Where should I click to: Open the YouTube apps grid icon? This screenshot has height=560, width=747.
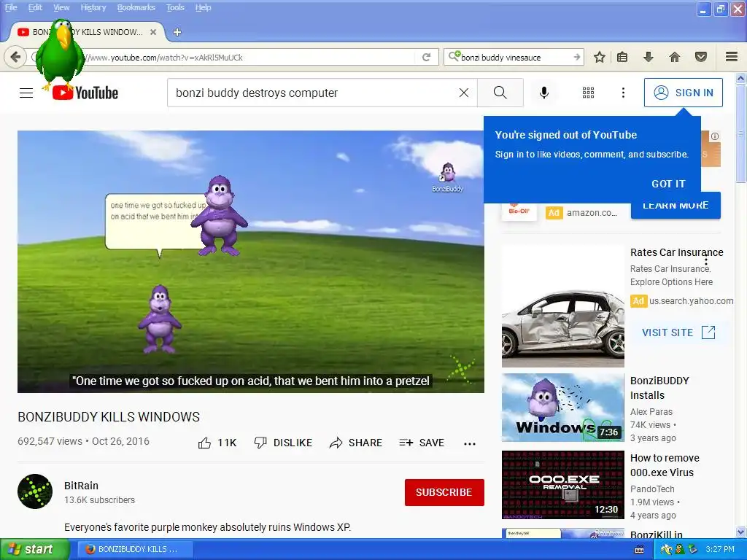589,93
